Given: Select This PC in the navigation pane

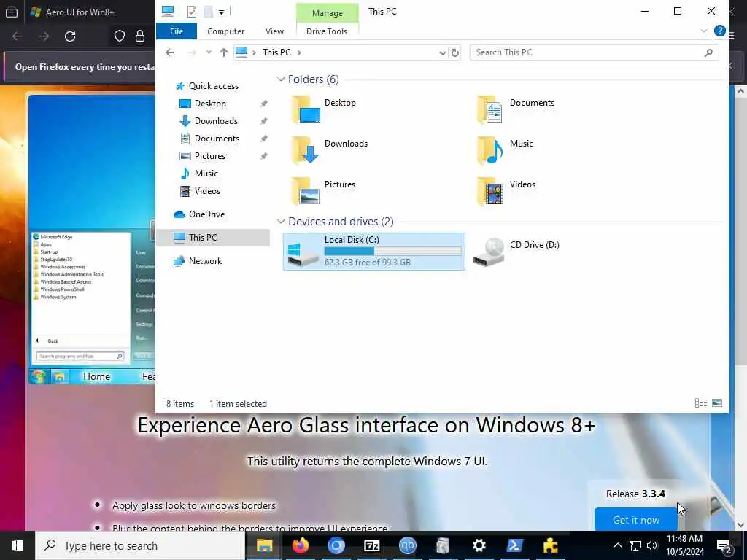Looking at the screenshot, I should (213, 238).
